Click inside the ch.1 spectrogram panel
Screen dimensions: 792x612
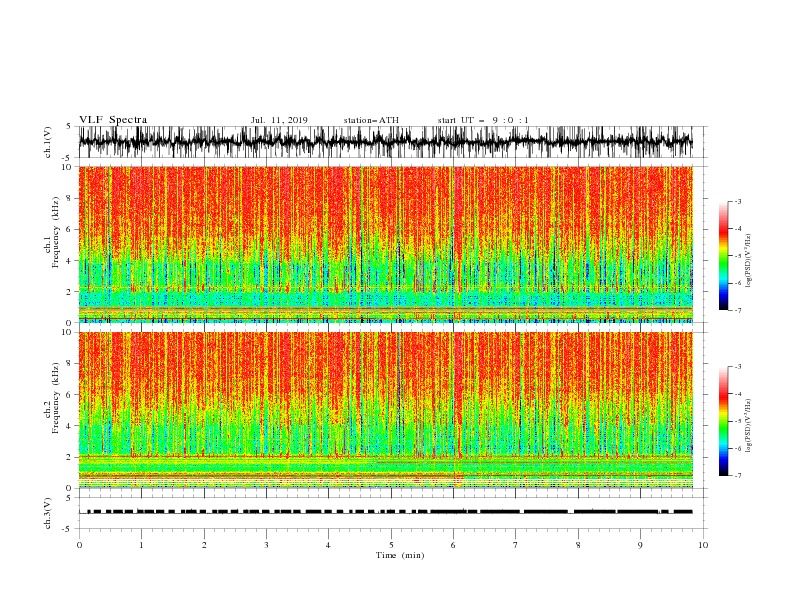pos(385,244)
